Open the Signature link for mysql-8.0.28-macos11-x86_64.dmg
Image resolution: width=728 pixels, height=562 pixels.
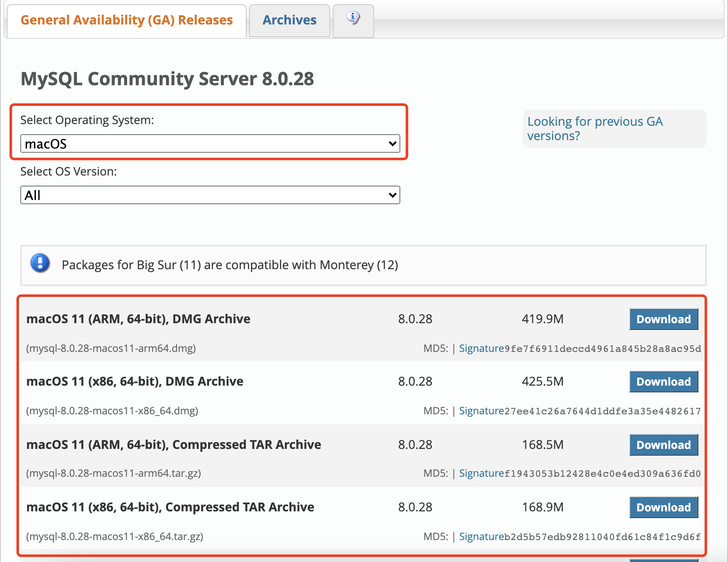pyautogui.click(x=481, y=411)
